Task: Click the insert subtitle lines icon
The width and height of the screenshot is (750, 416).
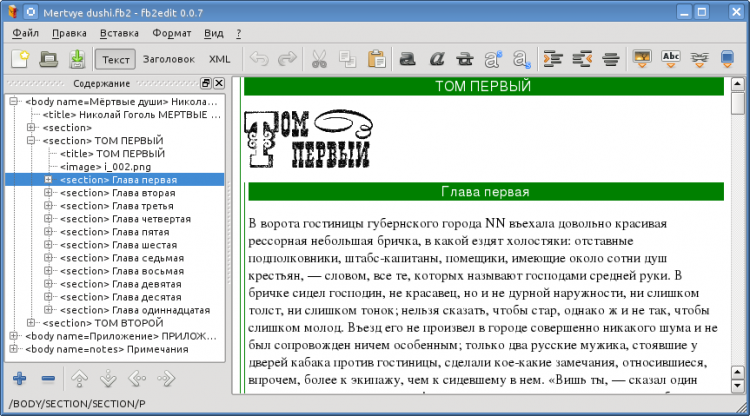Action: 699,59
